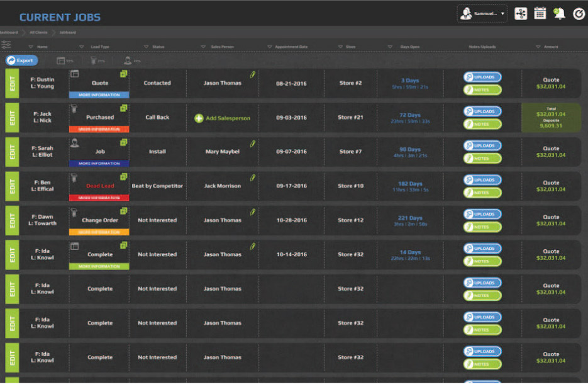Go to Dashboard breadcrumb
The height and width of the screenshot is (384, 588).
pyautogui.click(x=9, y=33)
